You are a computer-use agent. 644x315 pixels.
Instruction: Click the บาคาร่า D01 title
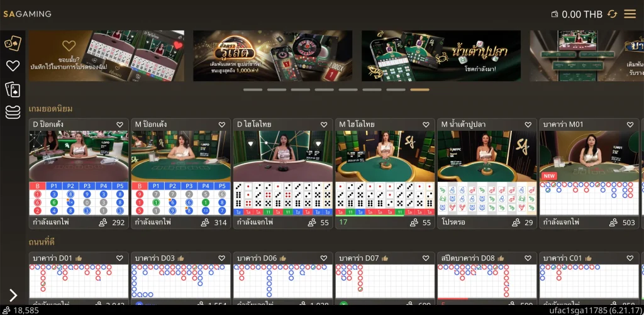click(53, 258)
